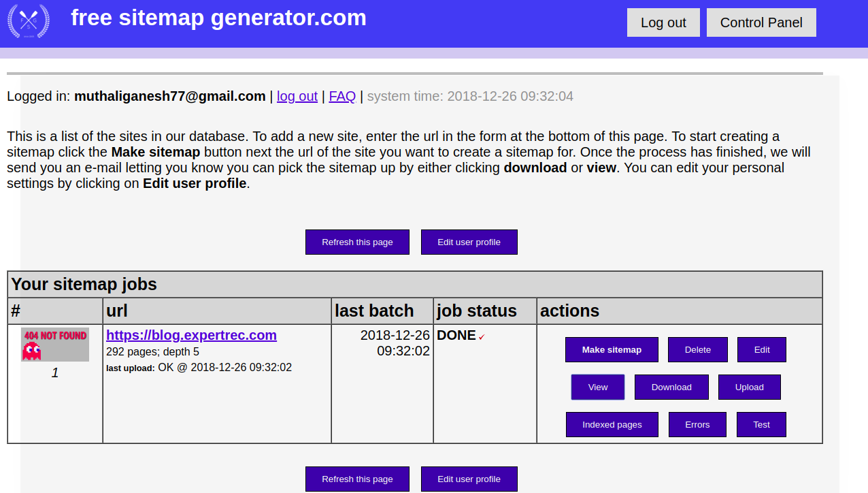Open the free sitemap generator.com header title
Screen dimensions: 868x493
pos(218,18)
